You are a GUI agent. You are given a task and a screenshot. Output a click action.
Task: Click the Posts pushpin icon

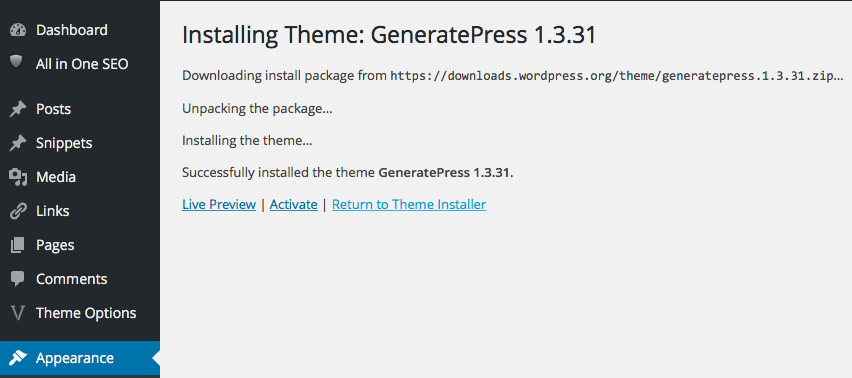pos(18,109)
